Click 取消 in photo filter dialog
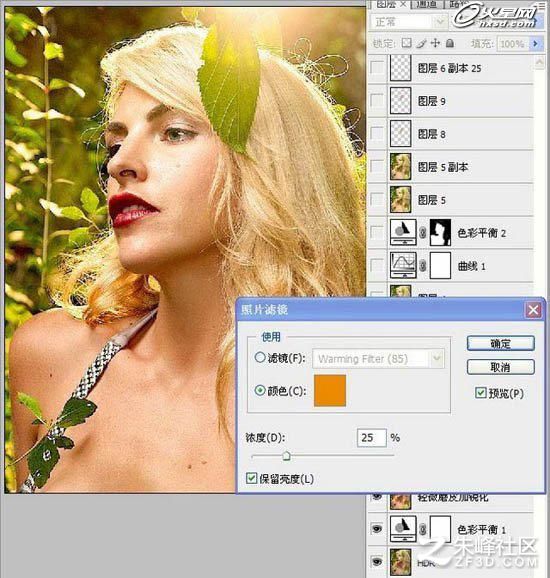 pos(501,367)
